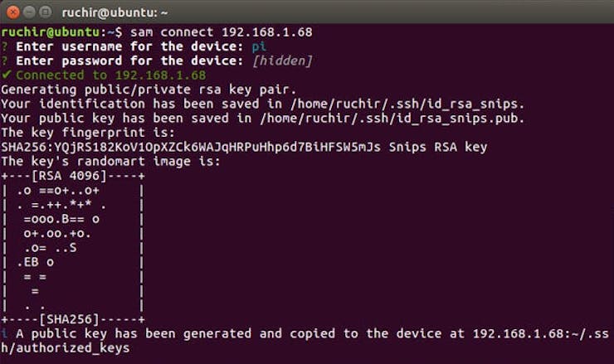Viewport: 614px width, 364px height.
Task: Click the id_rsa_snips.pub file path
Action: pos(392,119)
